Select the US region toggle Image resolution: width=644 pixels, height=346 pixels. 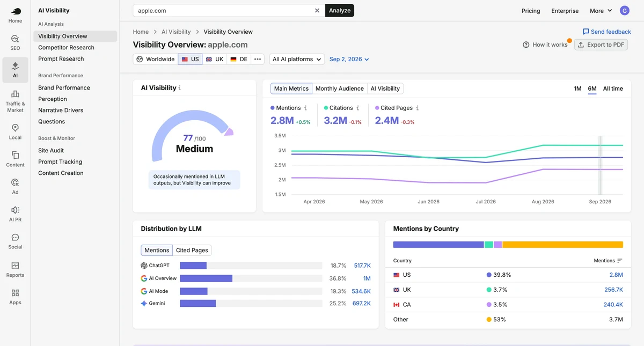pos(190,59)
